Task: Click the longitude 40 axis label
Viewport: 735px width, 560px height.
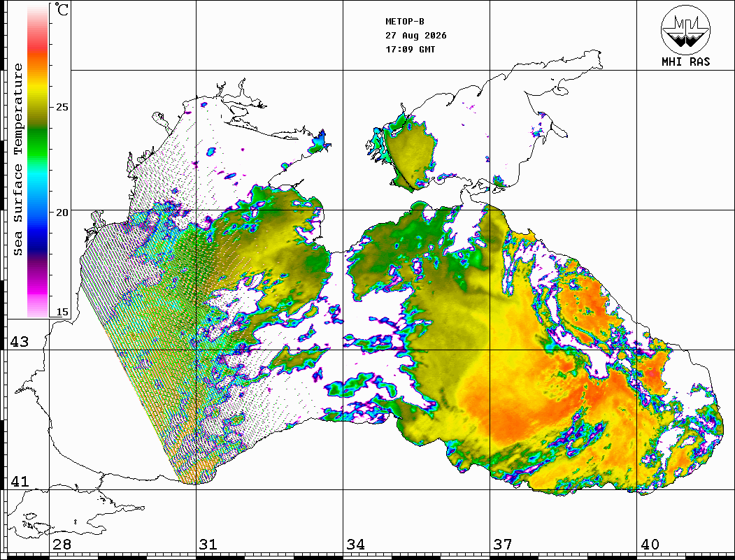Action: (x=650, y=544)
